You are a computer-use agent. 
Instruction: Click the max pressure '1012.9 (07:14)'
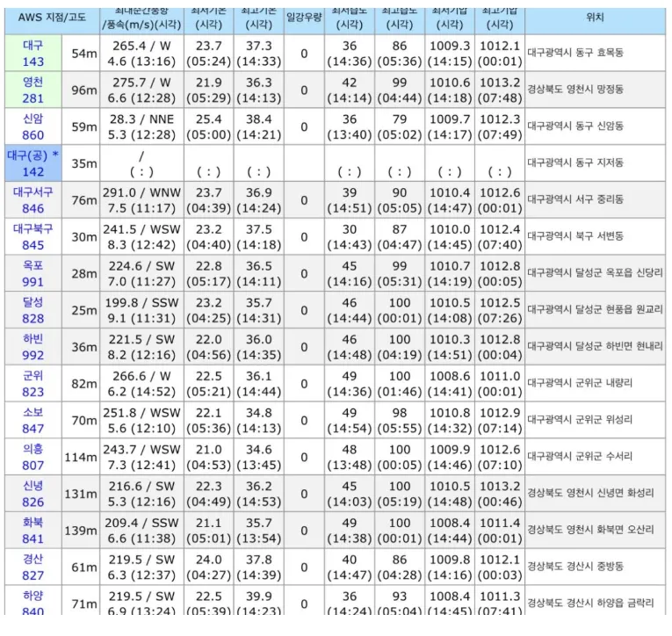500,421
